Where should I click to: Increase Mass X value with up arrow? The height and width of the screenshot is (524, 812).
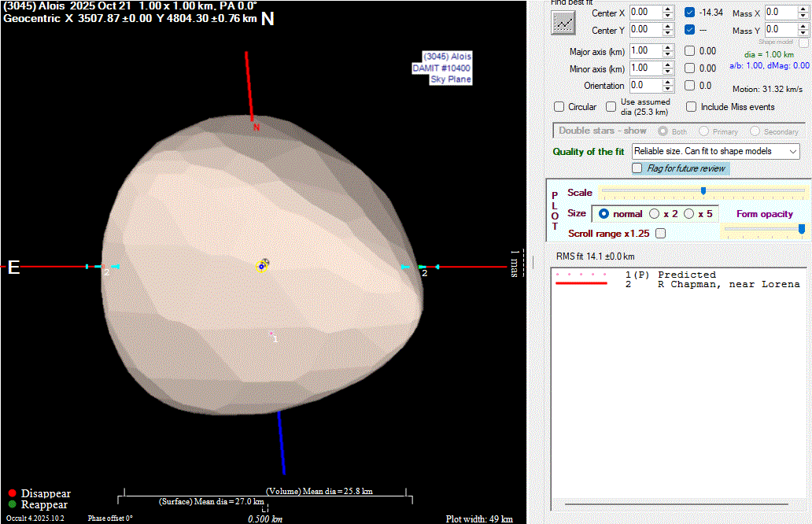click(x=803, y=9)
